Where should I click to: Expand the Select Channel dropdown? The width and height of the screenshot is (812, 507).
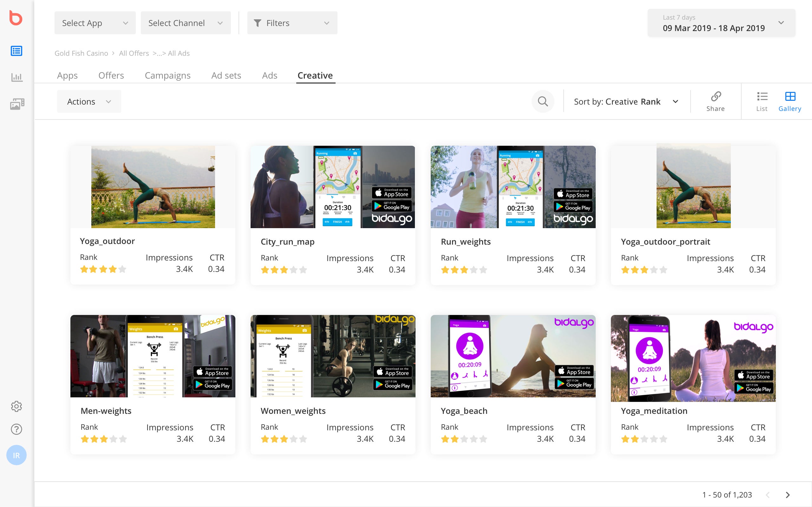pos(186,23)
